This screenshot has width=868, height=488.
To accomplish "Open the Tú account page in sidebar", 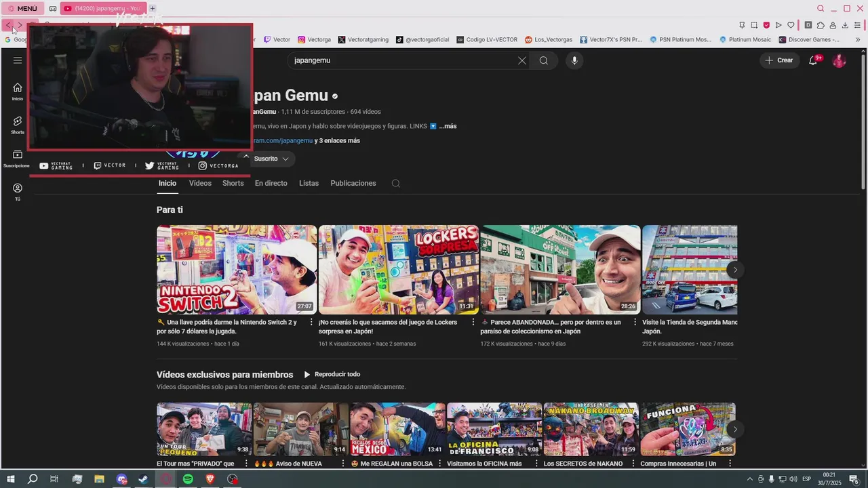I will (x=18, y=192).
